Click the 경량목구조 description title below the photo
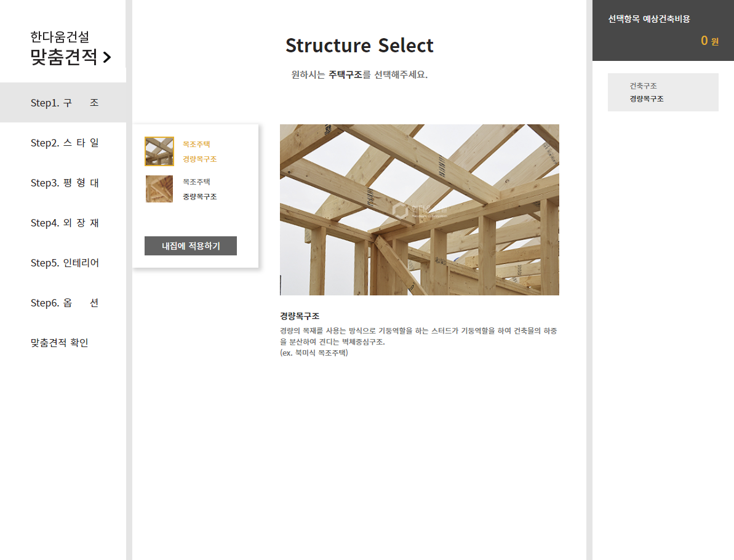This screenshot has width=734, height=560. click(300, 316)
